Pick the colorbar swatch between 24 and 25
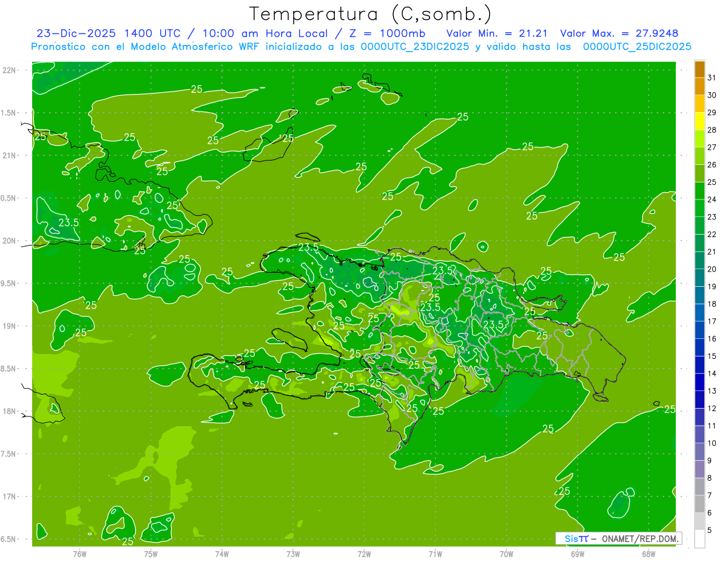 click(699, 191)
